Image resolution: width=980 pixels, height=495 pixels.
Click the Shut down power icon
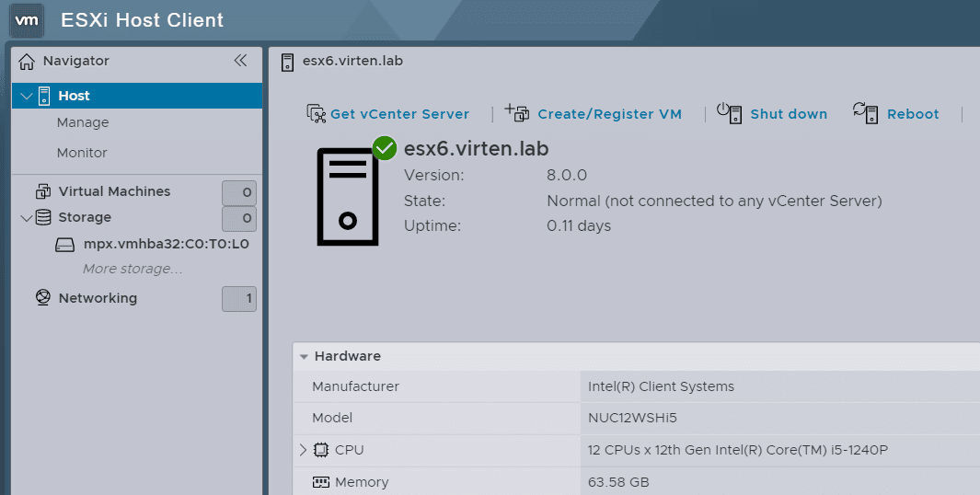click(x=730, y=112)
